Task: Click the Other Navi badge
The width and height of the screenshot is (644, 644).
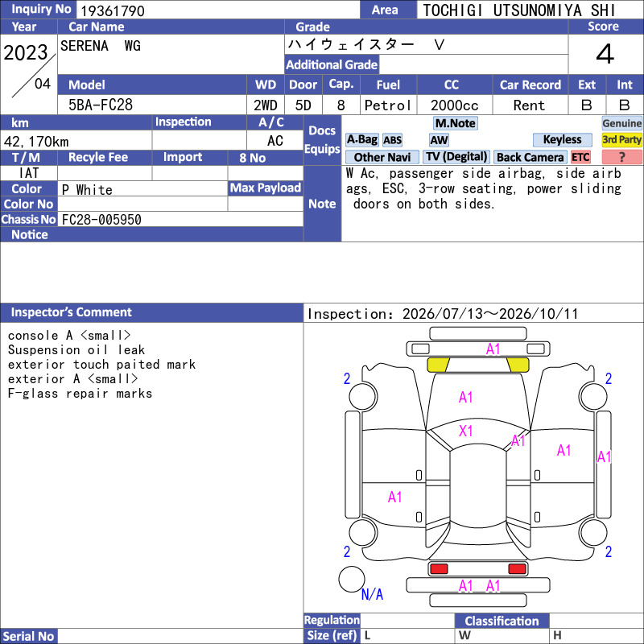Action: [382, 157]
